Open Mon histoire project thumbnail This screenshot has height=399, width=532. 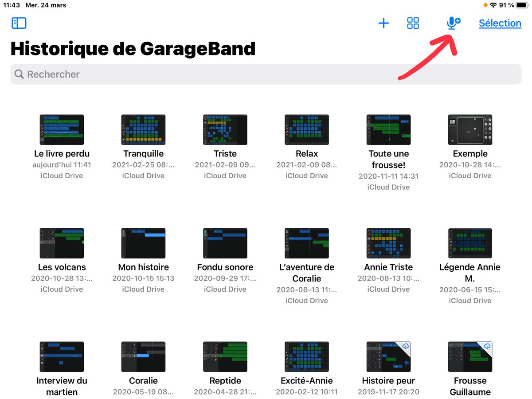coord(143,243)
